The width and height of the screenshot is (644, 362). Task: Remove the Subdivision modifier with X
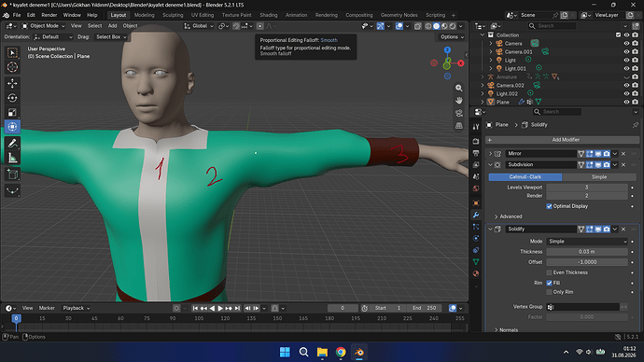point(623,164)
